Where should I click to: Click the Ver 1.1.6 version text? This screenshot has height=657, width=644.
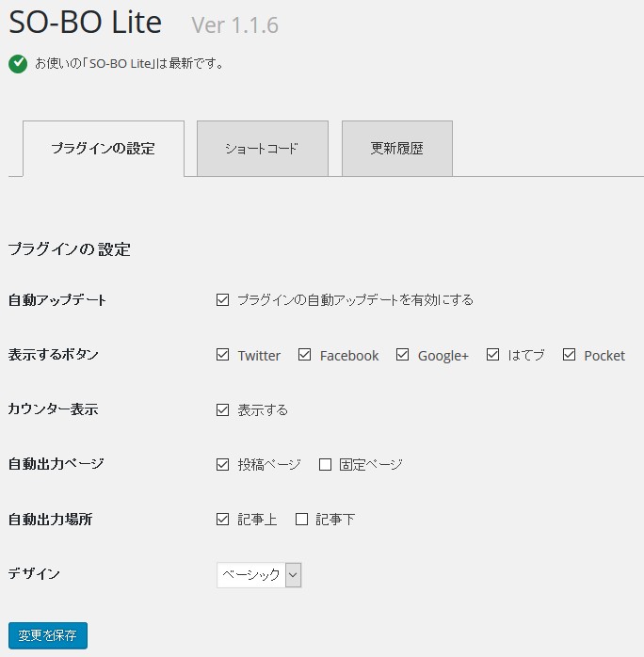tap(234, 25)
